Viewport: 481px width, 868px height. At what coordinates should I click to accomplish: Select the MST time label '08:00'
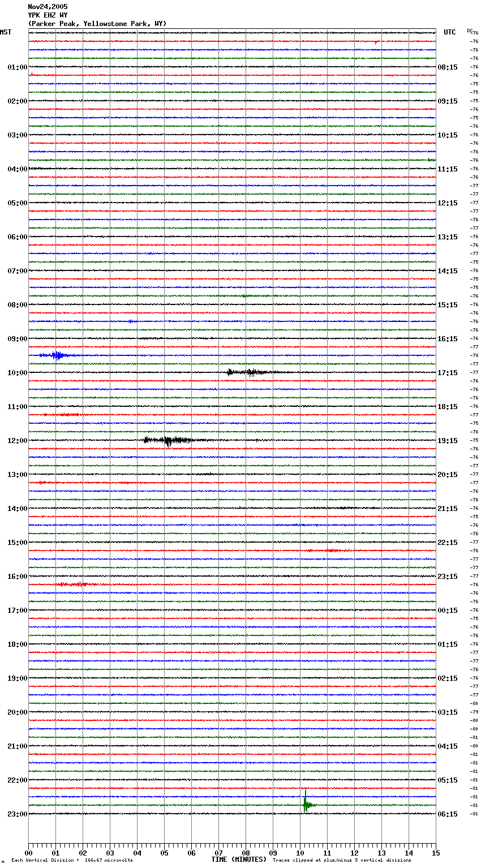(x=18, y=305)
